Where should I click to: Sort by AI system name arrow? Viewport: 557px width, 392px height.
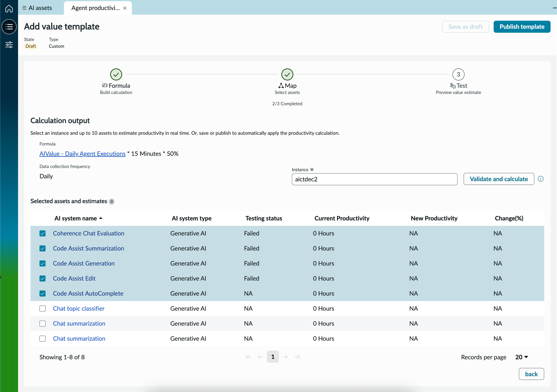[101, 218]
